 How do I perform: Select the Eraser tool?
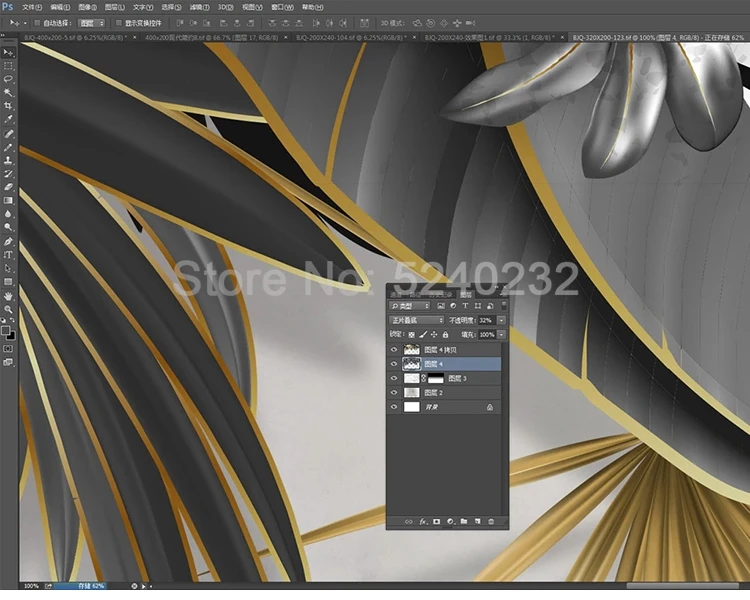(8, 188)
